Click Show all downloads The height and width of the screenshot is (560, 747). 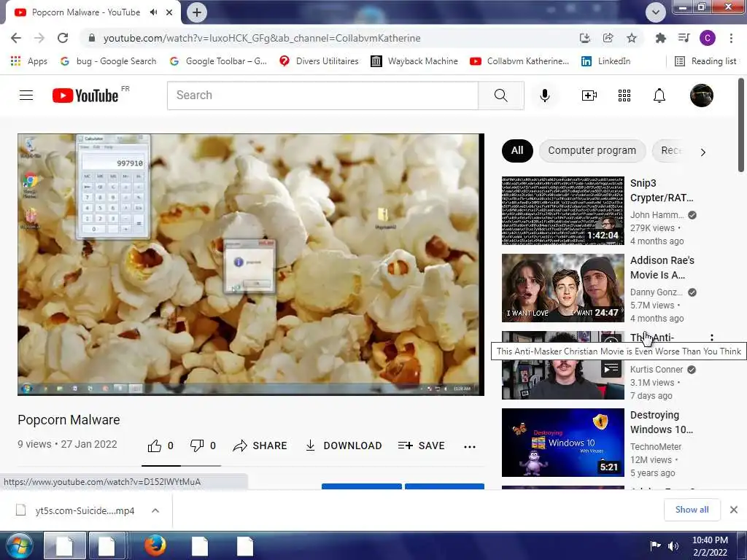tap(692, 510)
